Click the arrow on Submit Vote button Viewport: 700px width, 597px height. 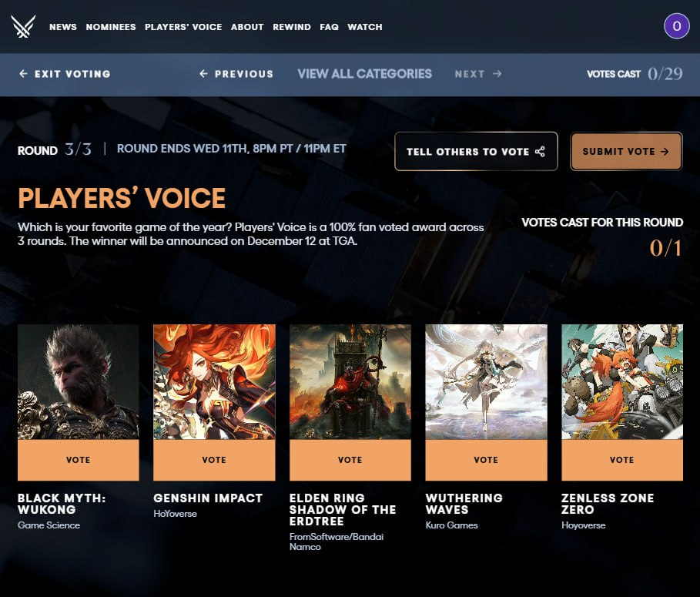tap(665, 152)
